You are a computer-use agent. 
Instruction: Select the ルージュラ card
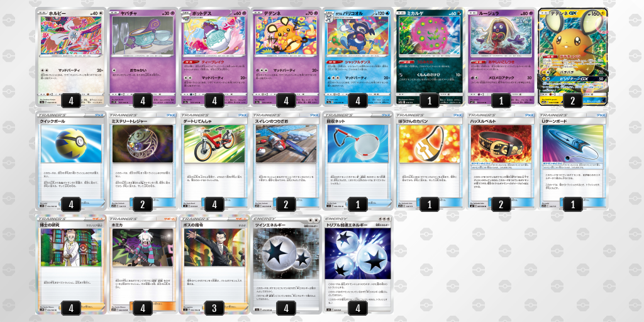501,57
